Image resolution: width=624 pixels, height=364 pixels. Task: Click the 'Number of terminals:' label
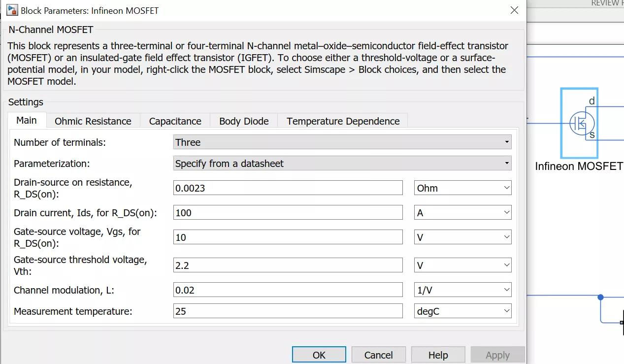coord(60,142)
